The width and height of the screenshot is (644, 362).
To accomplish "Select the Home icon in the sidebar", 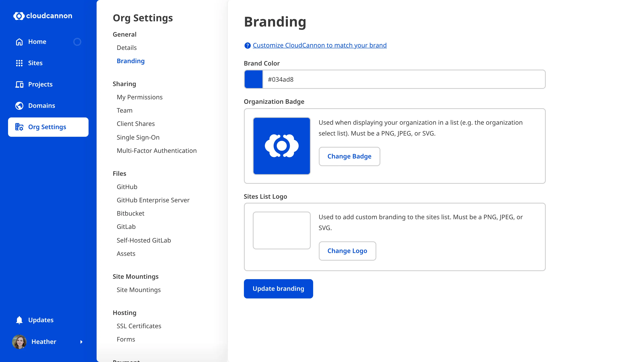I will [19, 42].
